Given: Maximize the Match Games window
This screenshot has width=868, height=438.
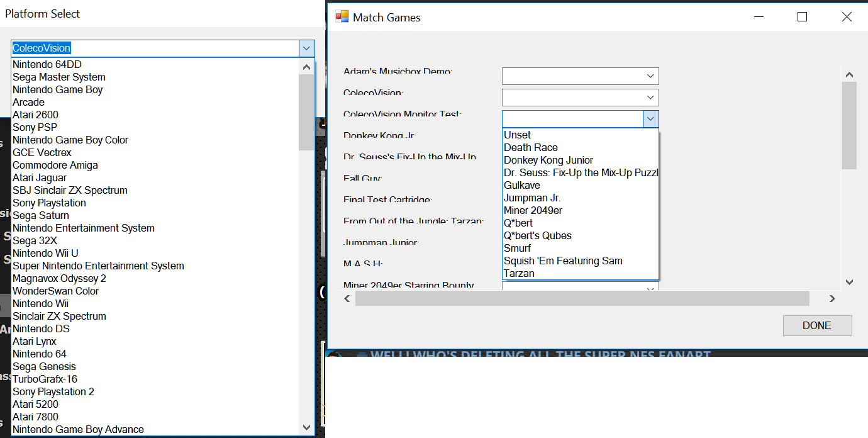Looking at the screenshot, I should (x=802, y=17).
